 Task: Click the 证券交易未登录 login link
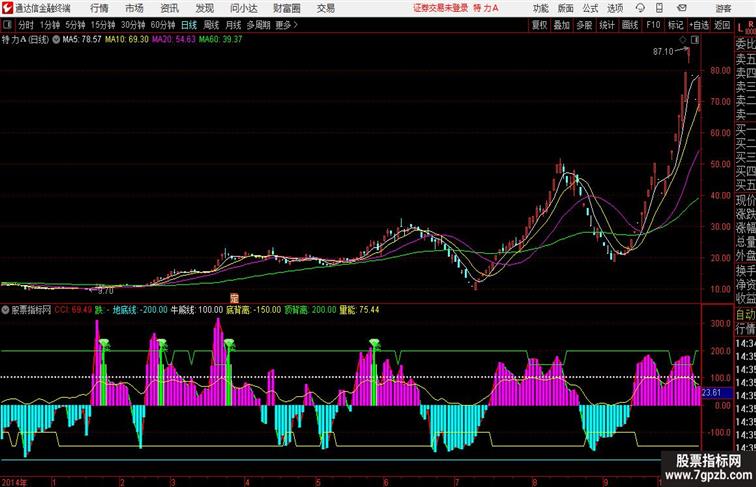(440, 8)
